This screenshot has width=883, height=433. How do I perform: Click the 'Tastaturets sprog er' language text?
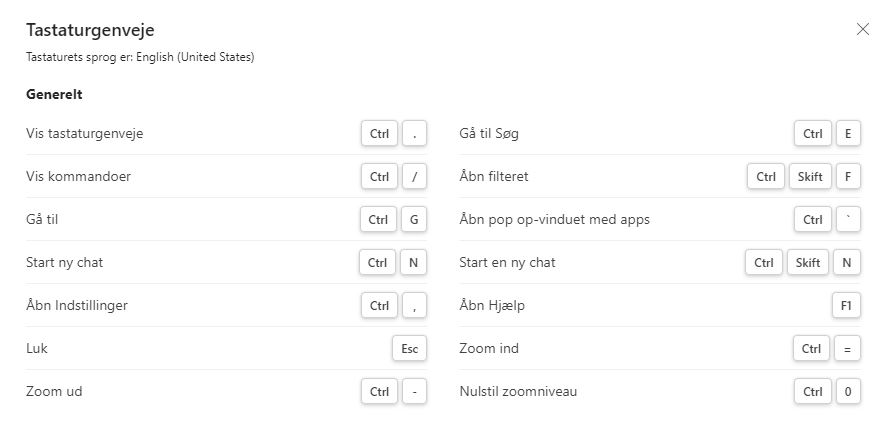(x=140, y=58)
